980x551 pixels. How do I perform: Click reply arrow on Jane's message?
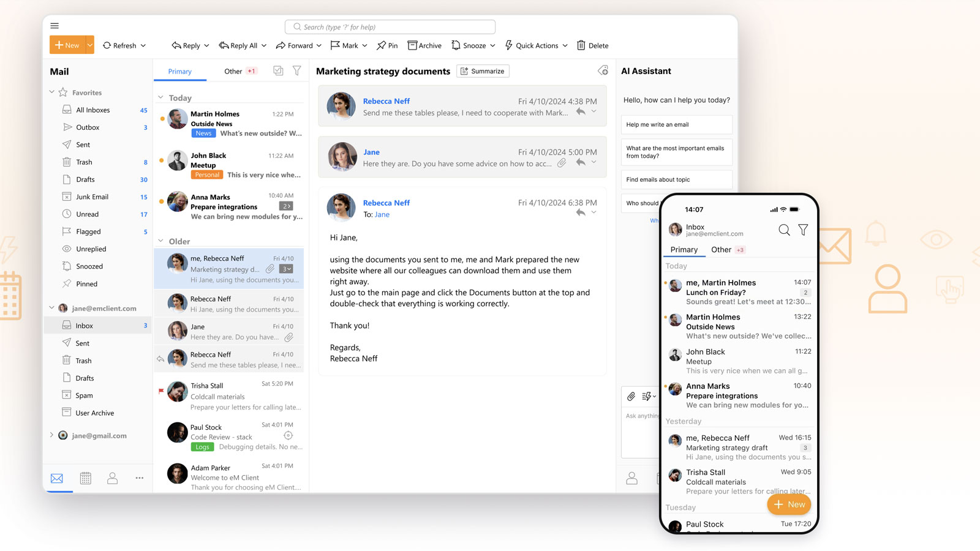581,162
